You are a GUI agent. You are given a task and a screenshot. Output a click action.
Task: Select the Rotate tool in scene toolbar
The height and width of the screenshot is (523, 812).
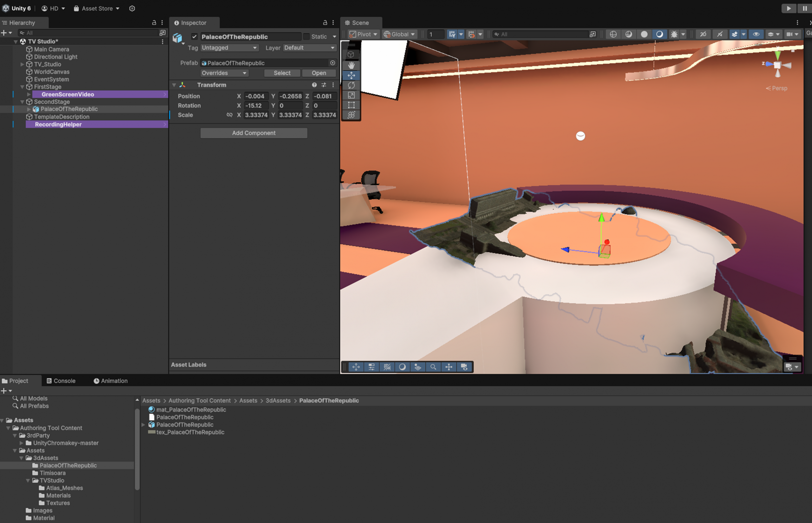pyautogui.click(x=351, y=85)
